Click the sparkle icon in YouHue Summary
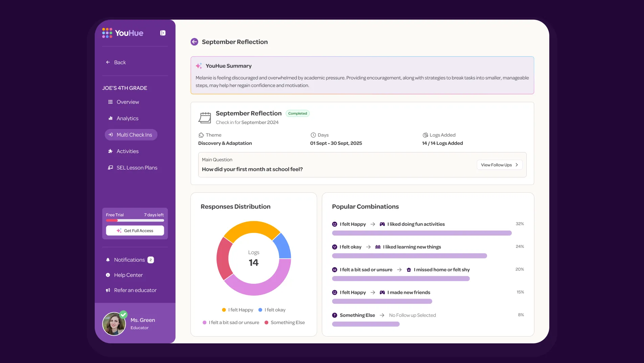This screenshot has width=644, height=363. coord(199,66)
